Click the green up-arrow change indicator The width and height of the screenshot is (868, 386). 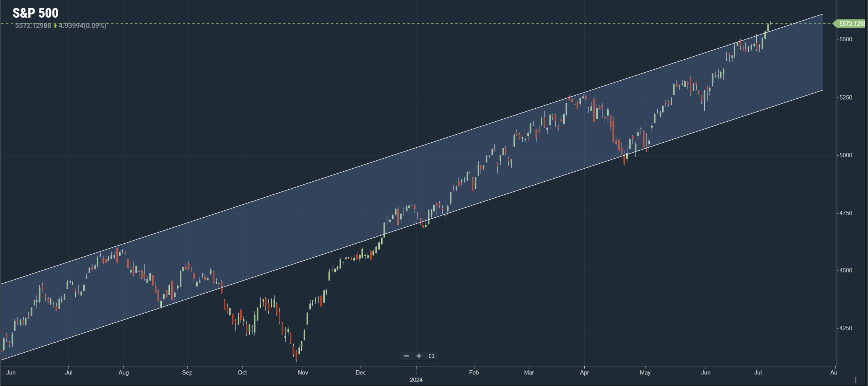55,26
